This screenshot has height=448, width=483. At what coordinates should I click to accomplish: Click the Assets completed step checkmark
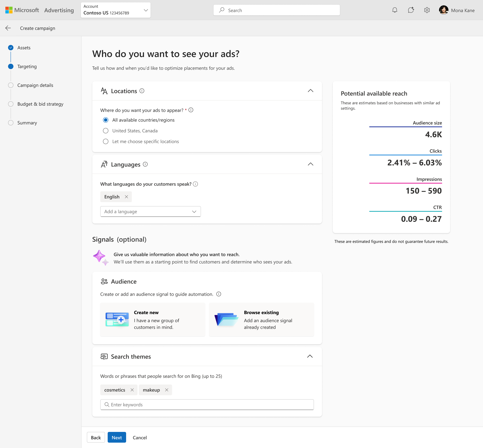[11, 48]
